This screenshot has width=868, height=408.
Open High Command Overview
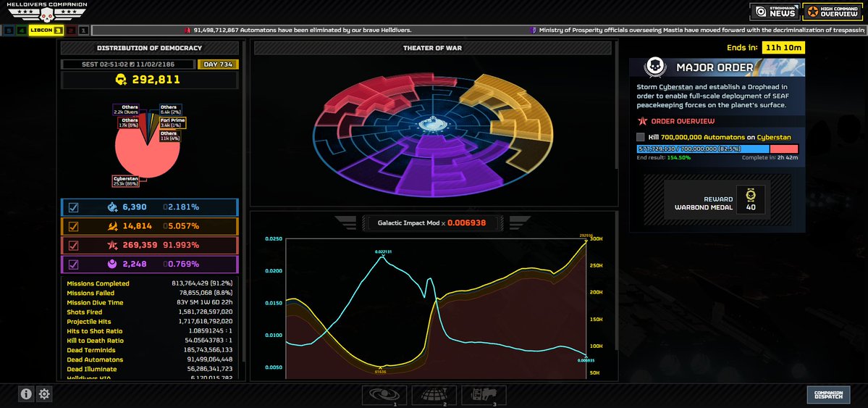click(x=834, y=12)
